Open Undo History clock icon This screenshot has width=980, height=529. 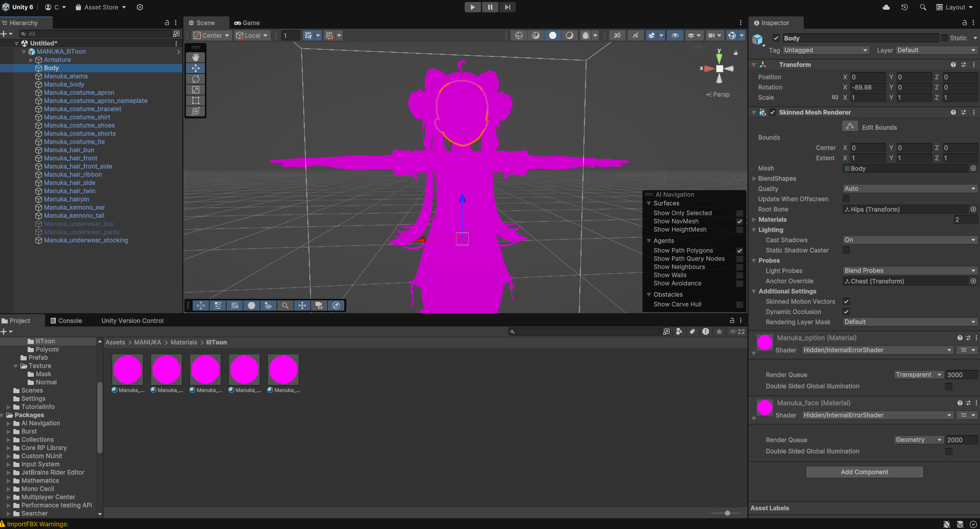pos(905,7)
